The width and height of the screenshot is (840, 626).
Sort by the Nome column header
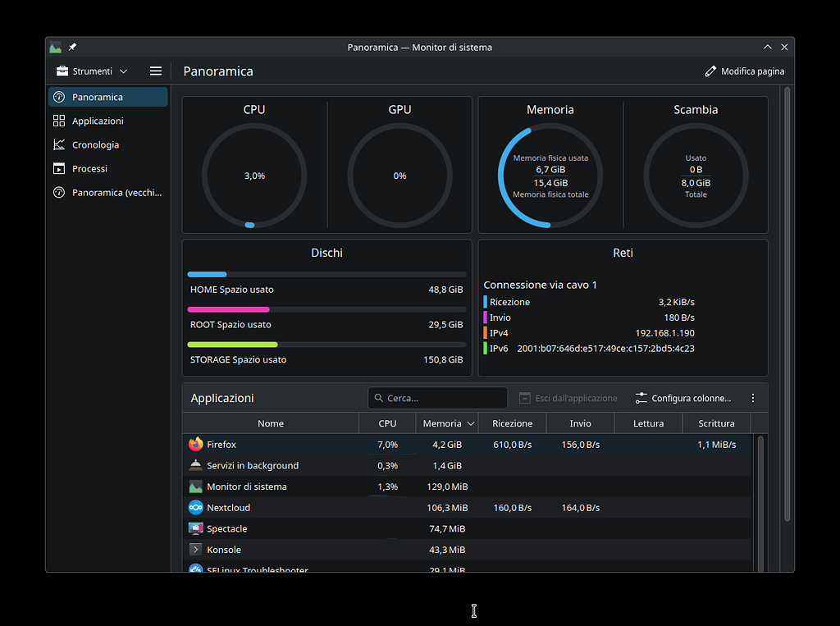(x=270, y=423)
